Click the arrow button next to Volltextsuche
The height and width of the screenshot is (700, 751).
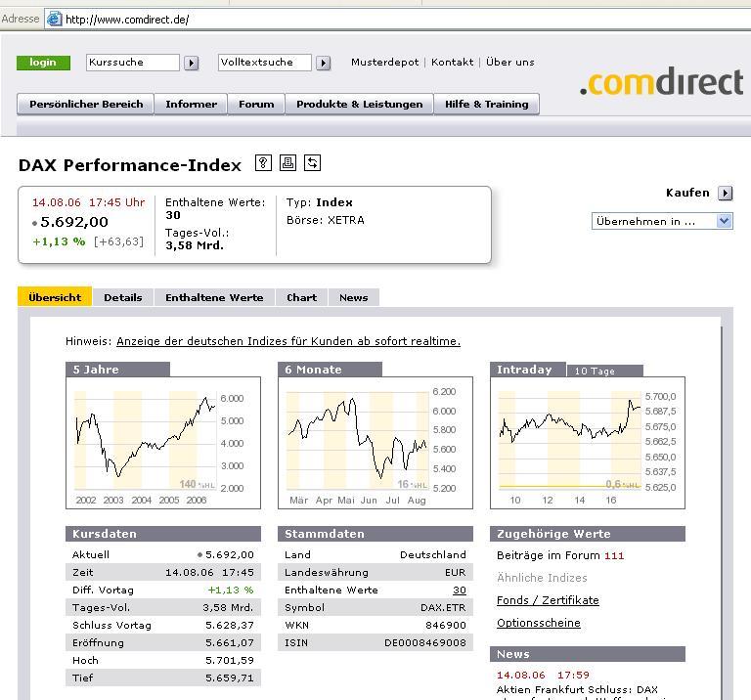pos(324,63)
